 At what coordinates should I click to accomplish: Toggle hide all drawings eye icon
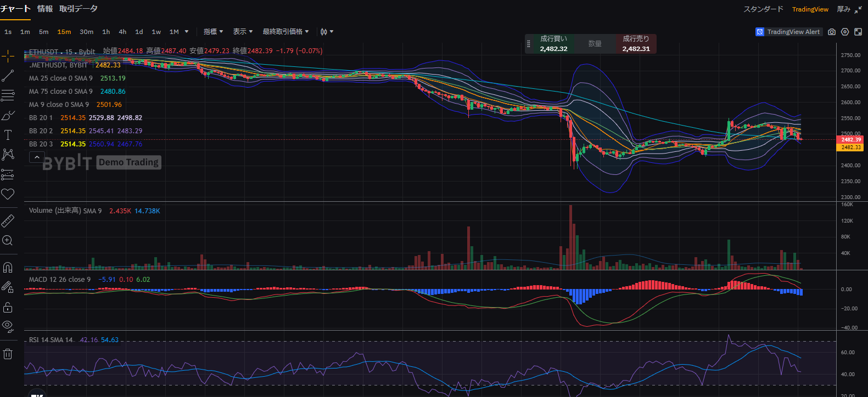8,326
